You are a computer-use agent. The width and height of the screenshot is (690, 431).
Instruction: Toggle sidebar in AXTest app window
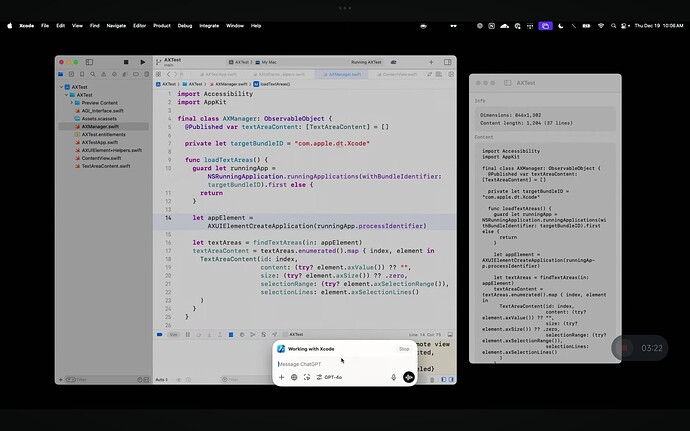507,83
